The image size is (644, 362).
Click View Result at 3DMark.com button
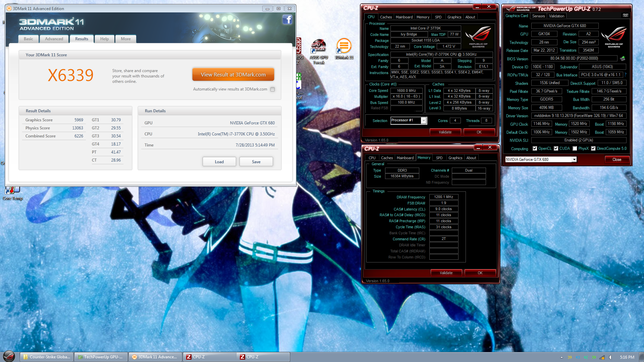pos(233,74)
